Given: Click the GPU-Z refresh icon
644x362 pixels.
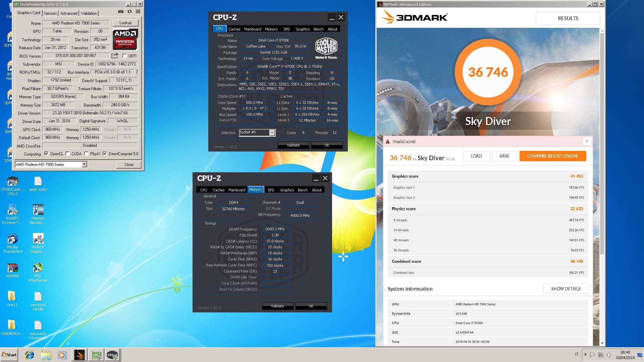Looking at the screenshot, I should coord(129,12).
